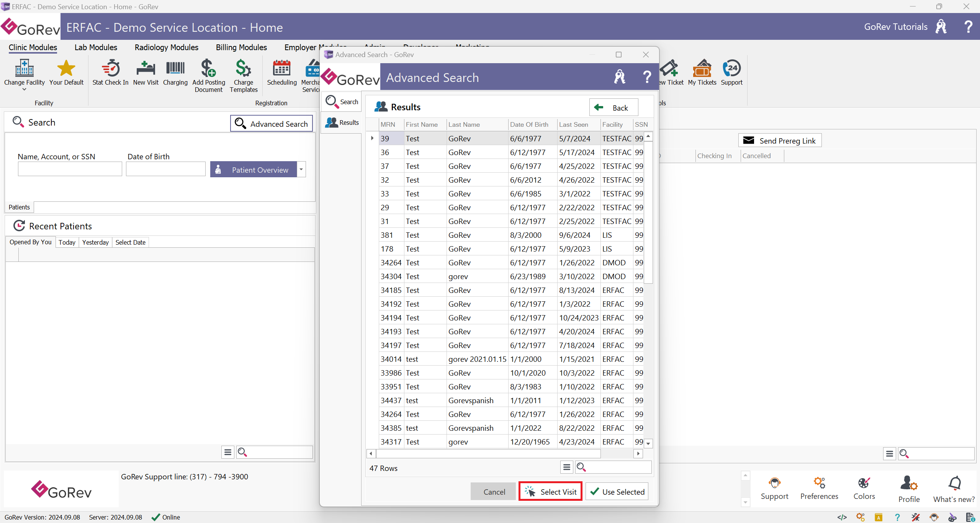
Task: Click the Advanced Search tutorials icon
Action: 619,77
